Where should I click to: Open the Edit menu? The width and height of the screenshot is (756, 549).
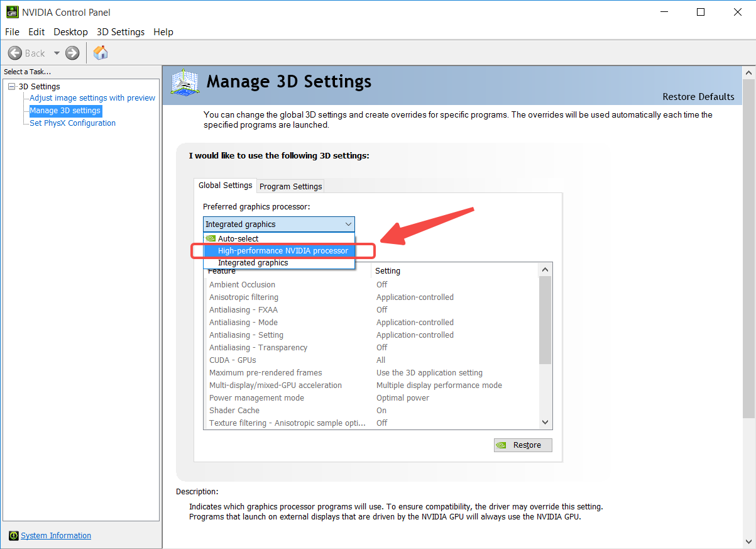coord(36,31)
